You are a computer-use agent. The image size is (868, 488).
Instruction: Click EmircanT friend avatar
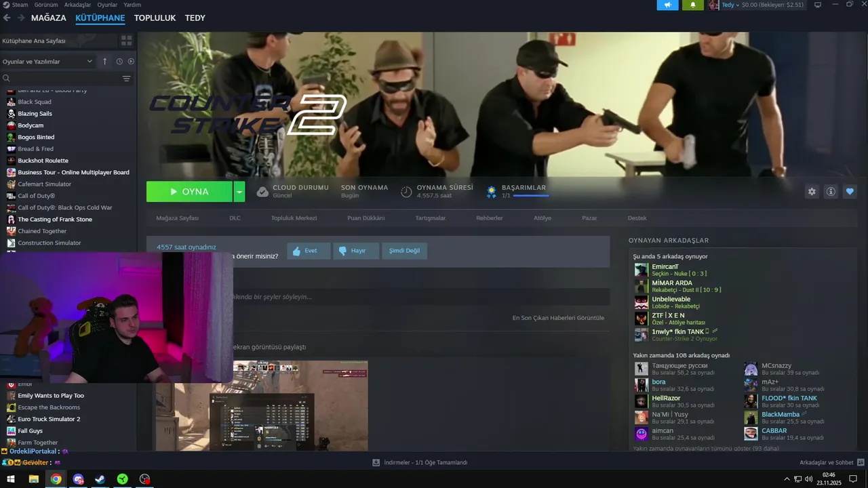[641, 270]
